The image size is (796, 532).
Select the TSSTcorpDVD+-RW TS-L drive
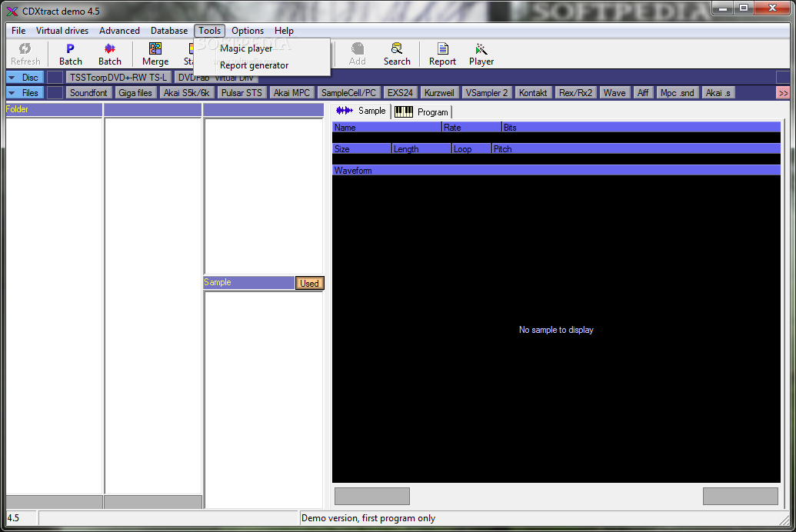pyautogui.click(x=118, y=78)
